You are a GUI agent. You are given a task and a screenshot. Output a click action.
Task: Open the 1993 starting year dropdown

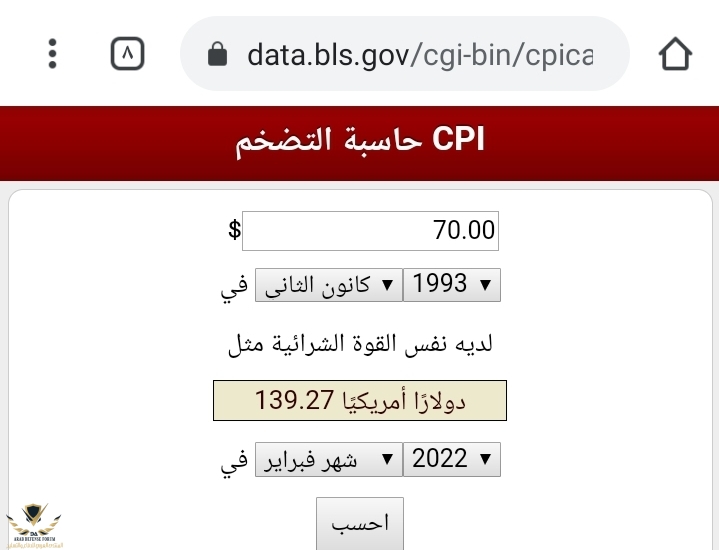[x=451, y=285]
